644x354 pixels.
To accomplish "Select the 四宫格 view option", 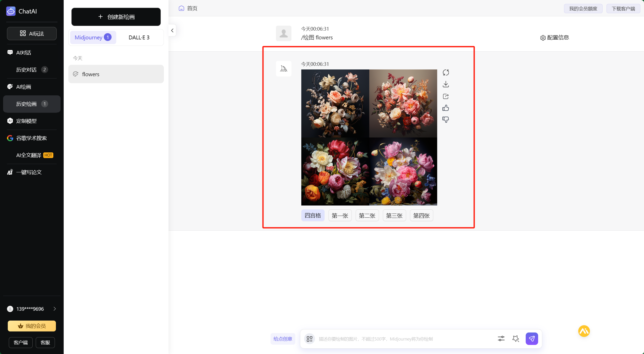I will (x=313, y=215).
